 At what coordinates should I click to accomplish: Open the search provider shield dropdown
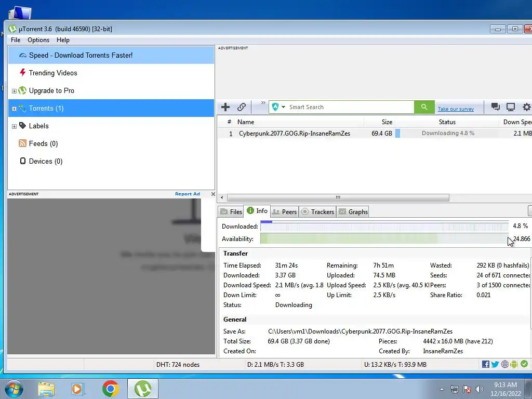[278, 107]
